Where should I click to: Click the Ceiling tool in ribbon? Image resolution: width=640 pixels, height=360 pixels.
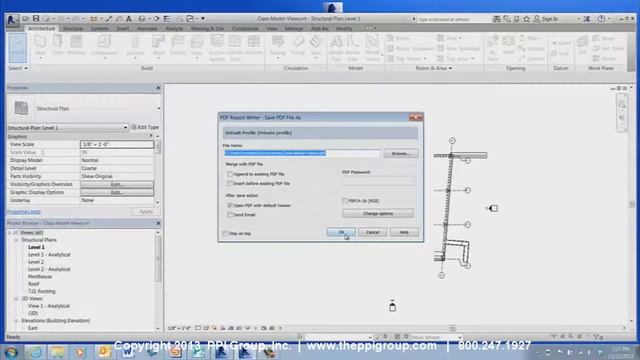pos(178,45)
